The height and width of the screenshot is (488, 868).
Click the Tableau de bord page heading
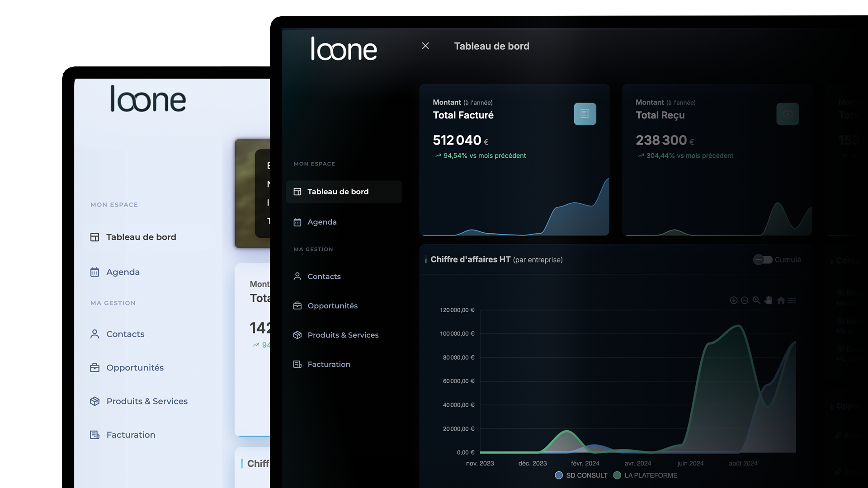click(491, 46)
